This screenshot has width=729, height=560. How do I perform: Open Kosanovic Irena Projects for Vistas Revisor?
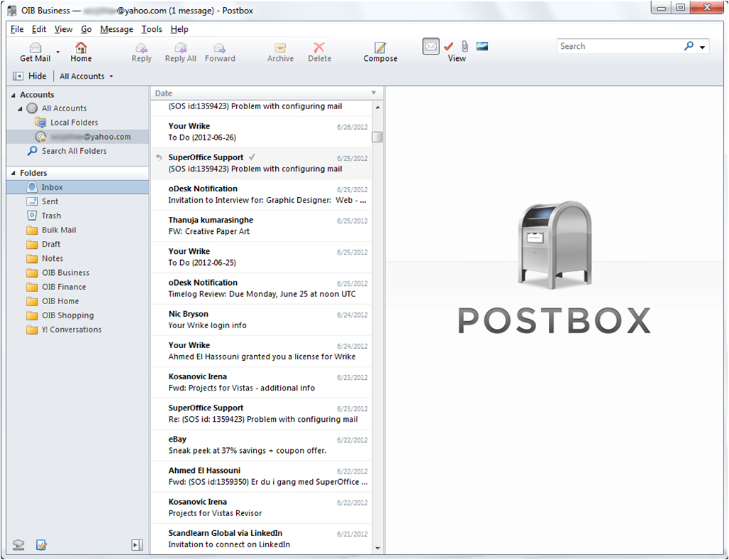261,508
